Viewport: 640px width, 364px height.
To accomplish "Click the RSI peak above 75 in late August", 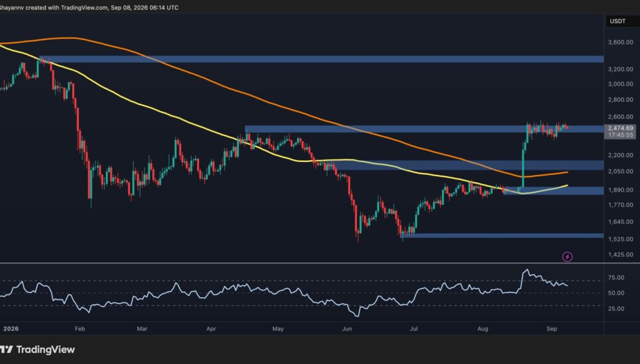I will tap(526, 270).
